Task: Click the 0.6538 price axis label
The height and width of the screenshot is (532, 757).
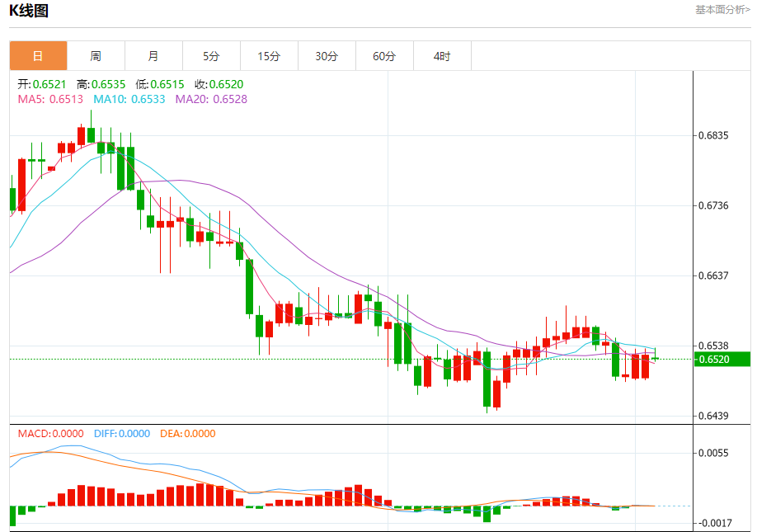Action: [x=713, y=346]
